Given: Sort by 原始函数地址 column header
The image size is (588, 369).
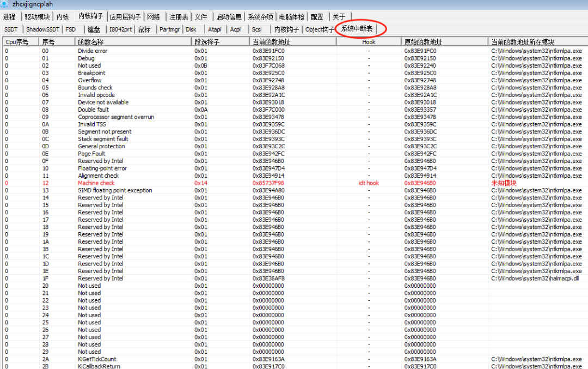Looking at the screenshot, I should [444, 42].
